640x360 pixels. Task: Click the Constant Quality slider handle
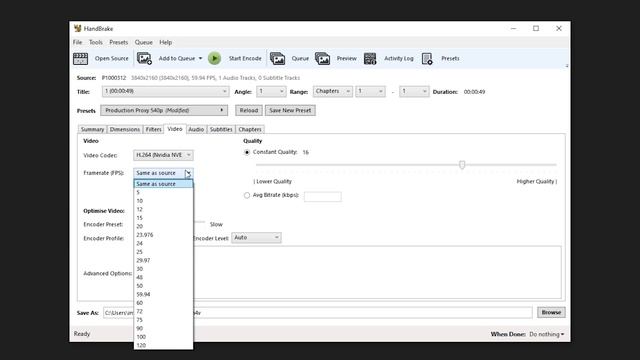point(462,164)
